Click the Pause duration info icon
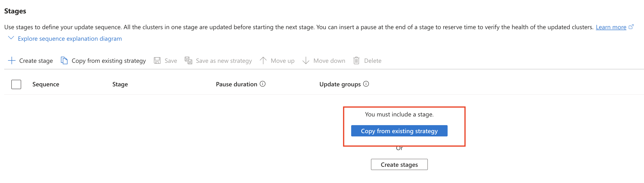Screen dimensions: 644x183 pos(262,84)
